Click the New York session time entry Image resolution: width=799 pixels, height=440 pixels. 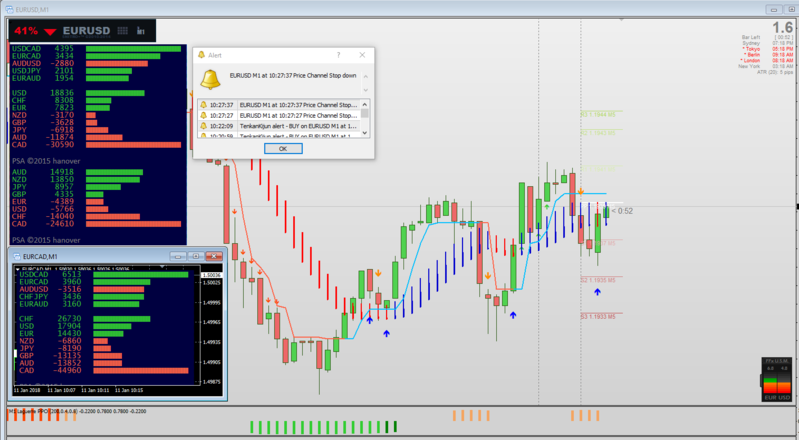pyautogui.click(x=766, y=66)
